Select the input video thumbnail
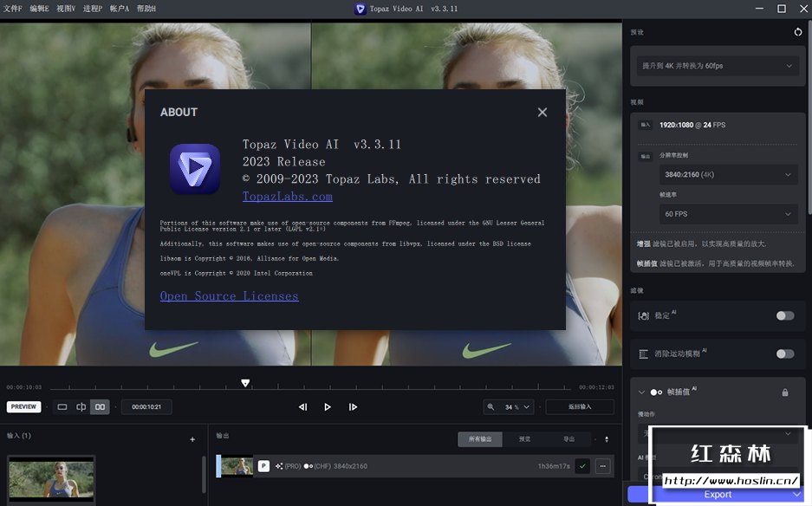Screen dimensions: 812x506 (51, 479)
